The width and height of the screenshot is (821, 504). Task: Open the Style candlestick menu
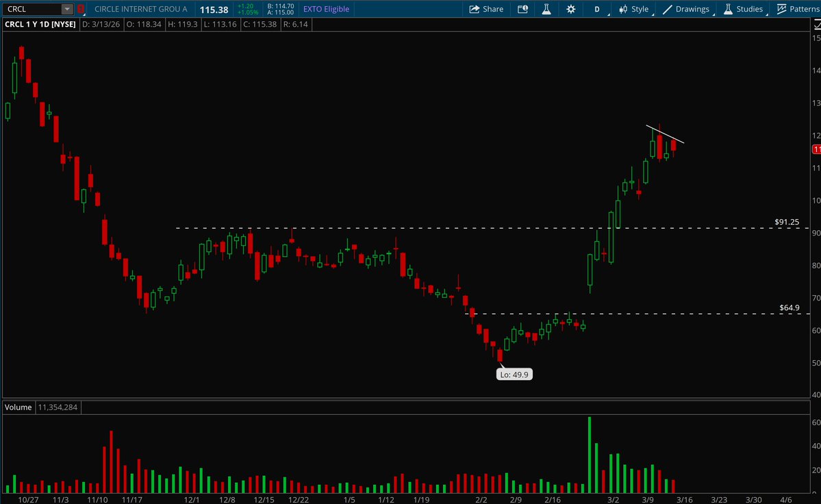pos(633,9)
